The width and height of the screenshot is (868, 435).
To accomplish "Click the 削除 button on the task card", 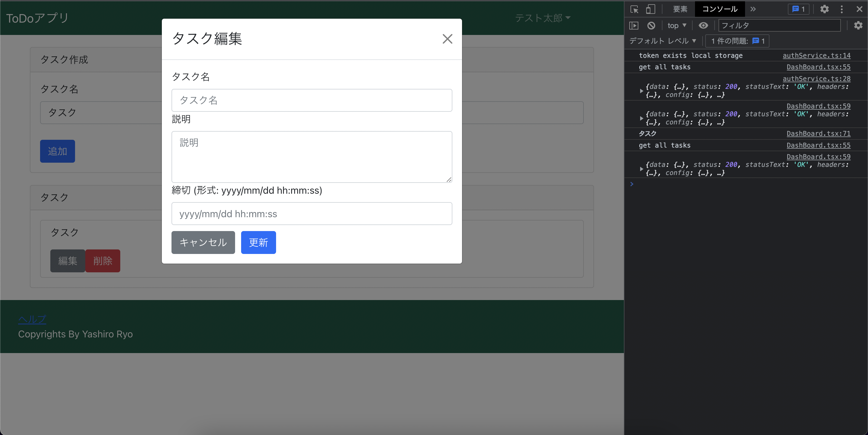I will click(103, 261).
